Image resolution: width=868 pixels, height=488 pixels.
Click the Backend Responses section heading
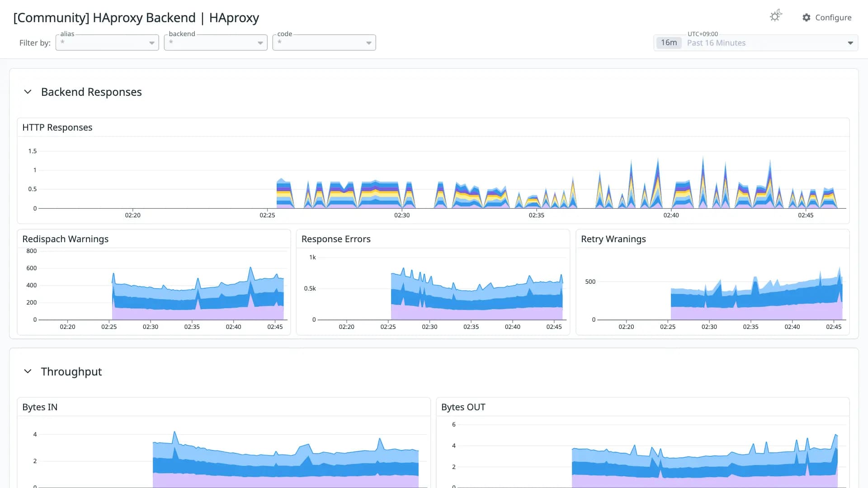pyautogui.click(x=91, y=92)
